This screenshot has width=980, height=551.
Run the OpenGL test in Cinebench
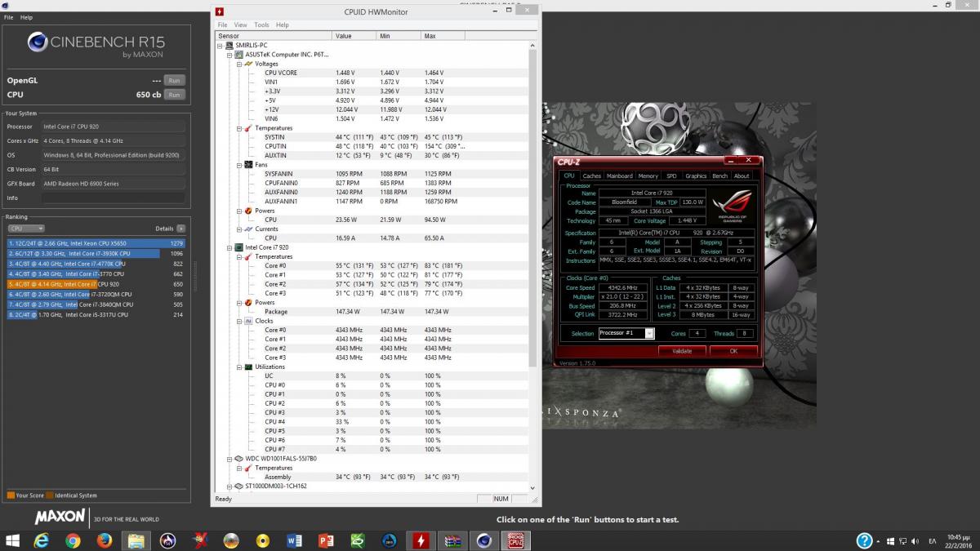[173, 80]
